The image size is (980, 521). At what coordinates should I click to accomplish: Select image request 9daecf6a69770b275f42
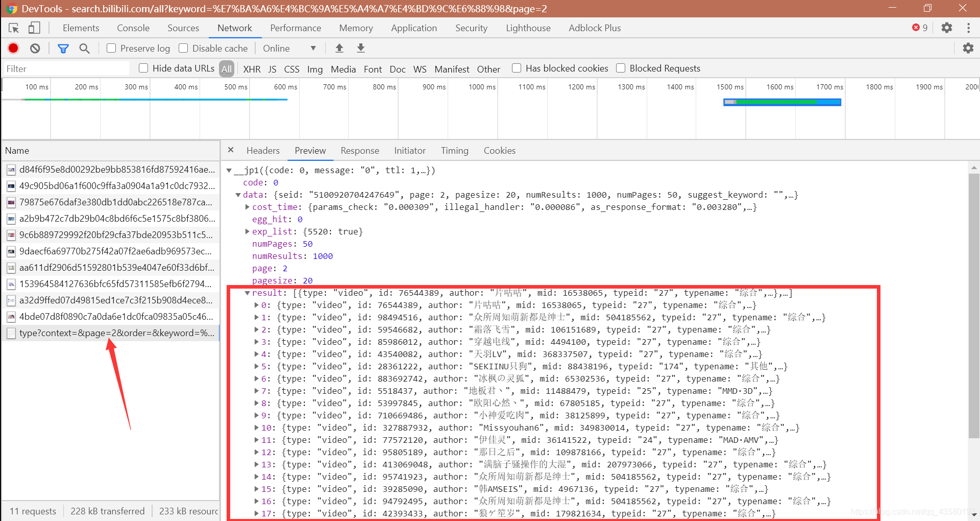pyautogui.click(x=110, y=251)
